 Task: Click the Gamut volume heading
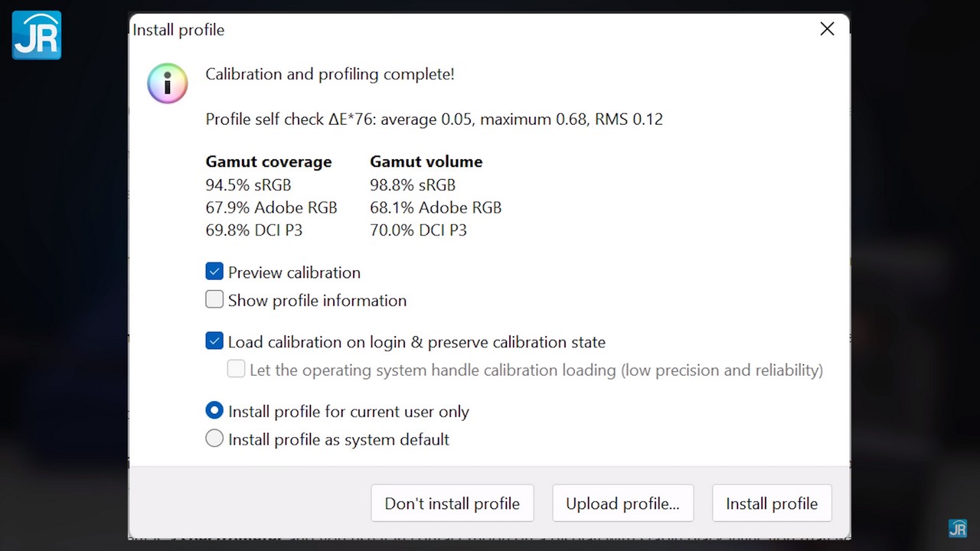426,161
